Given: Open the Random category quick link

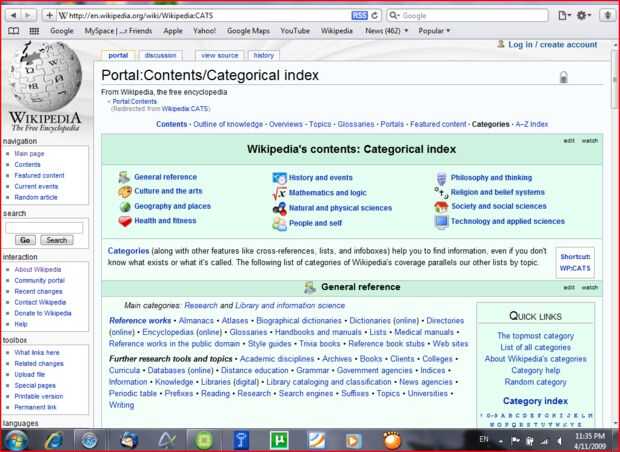Looking at the screenshot, I should tap(535, 382).
